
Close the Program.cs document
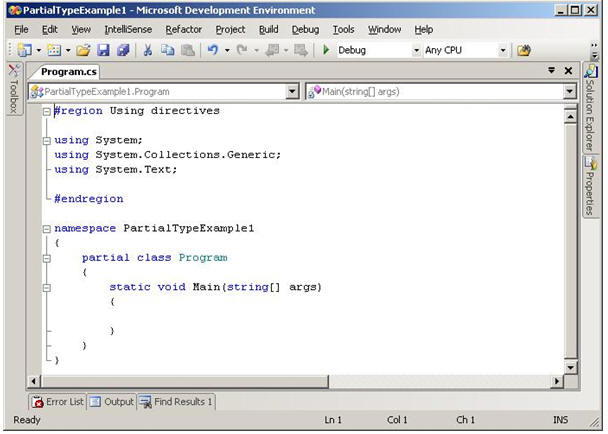click(568, 71)
